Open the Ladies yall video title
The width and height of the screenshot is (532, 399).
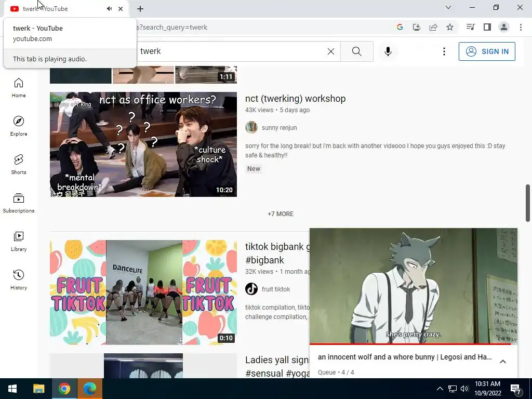(277, 366)
